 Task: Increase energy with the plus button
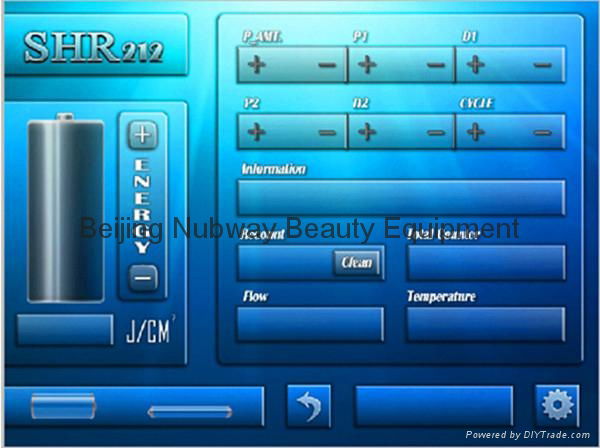(x=144, y=133)
